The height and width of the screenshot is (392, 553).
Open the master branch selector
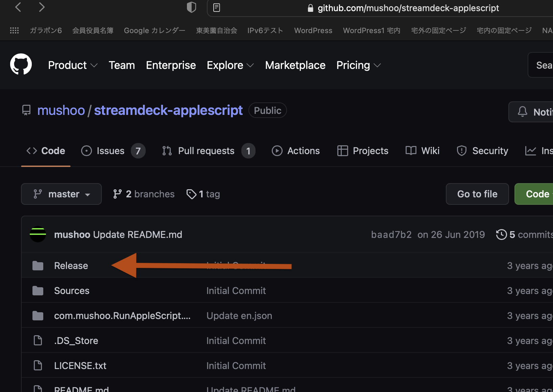pos(61,194)
